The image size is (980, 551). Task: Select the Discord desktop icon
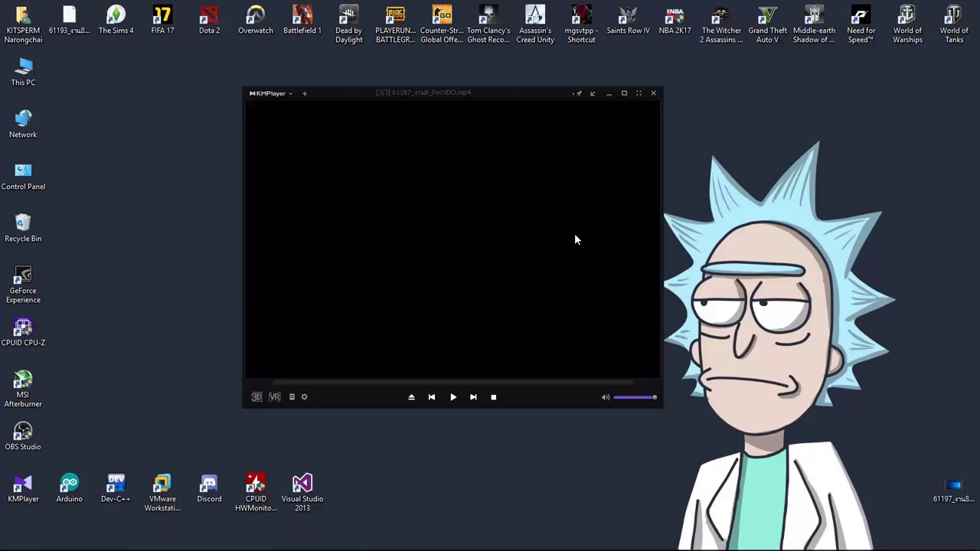click(x=209, y=488)
